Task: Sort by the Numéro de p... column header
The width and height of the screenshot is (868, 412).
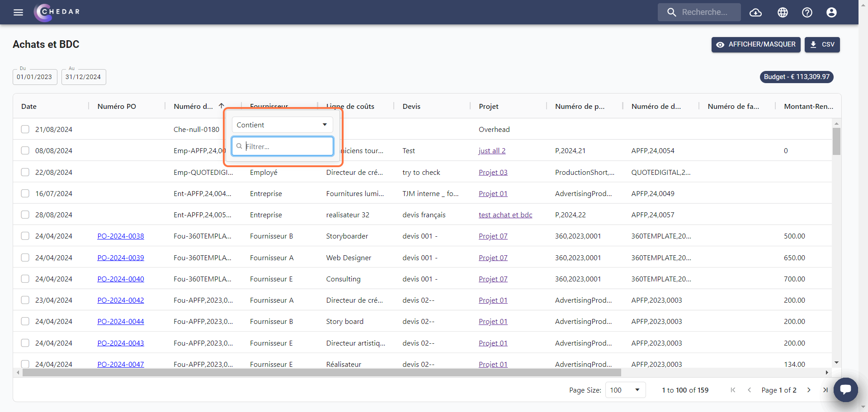Action: (580, 106)
